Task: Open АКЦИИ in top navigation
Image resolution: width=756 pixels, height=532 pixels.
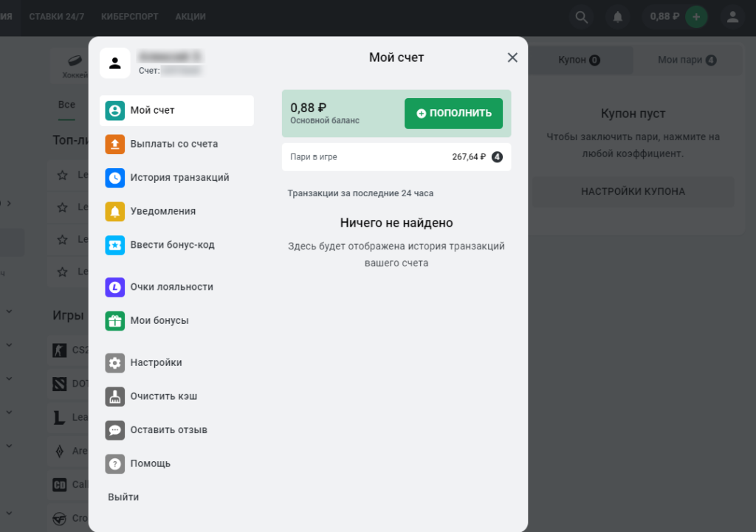Action: (190, 17)
